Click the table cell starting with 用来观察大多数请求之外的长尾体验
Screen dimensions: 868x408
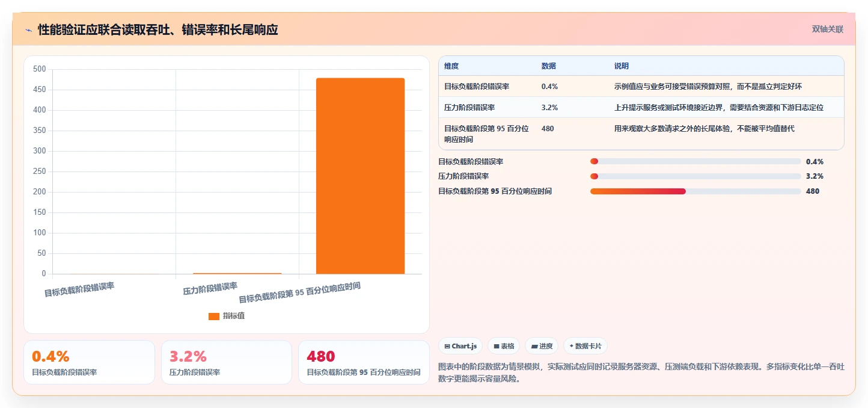tap(704, 129)
